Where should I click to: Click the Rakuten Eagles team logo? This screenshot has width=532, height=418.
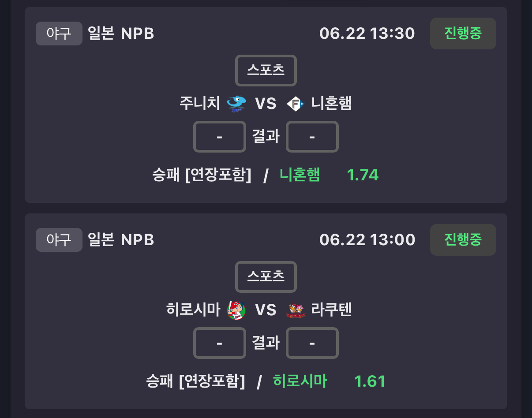click(296, 310)
